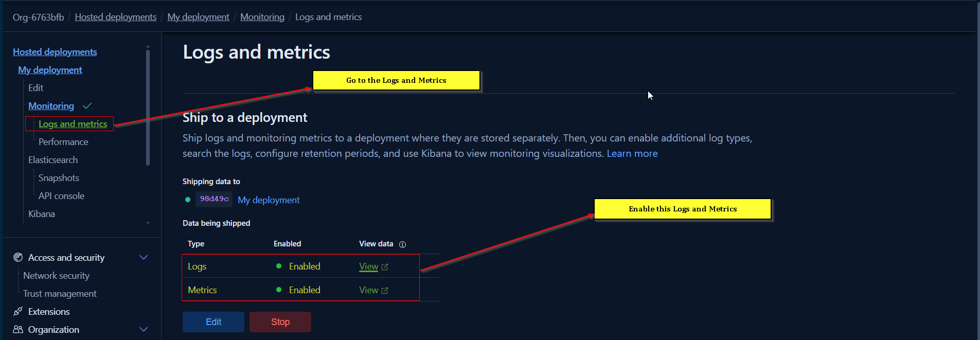This screenshot has width=980, height=340.
Task: Follow the My deployment shipping target link
Action: point(269,200)
